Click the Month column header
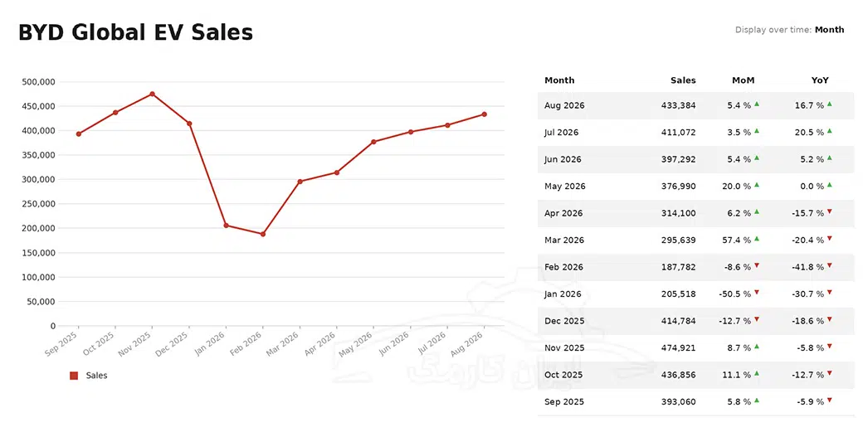The image size is (868, 437). [x=559, y=80]
